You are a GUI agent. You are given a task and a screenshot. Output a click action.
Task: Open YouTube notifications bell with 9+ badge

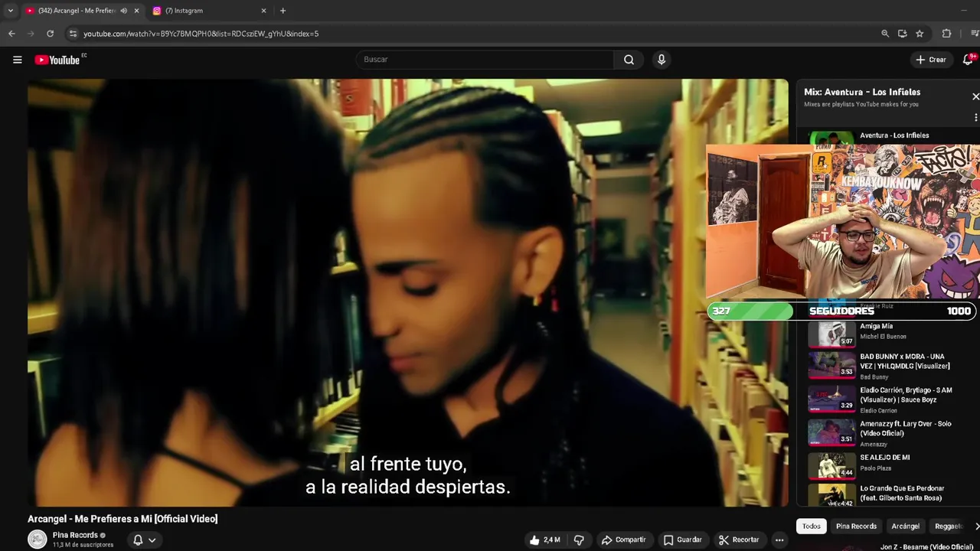[969, 60]
